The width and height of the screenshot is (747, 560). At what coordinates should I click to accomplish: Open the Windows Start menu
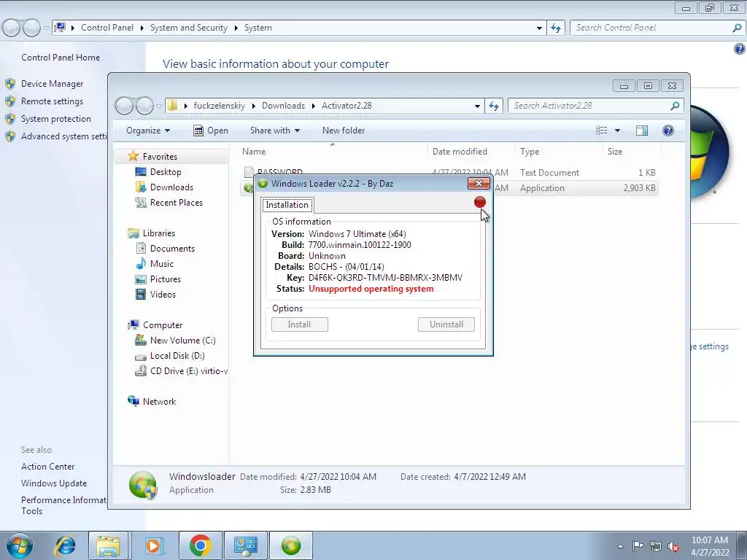coord(19,545)
